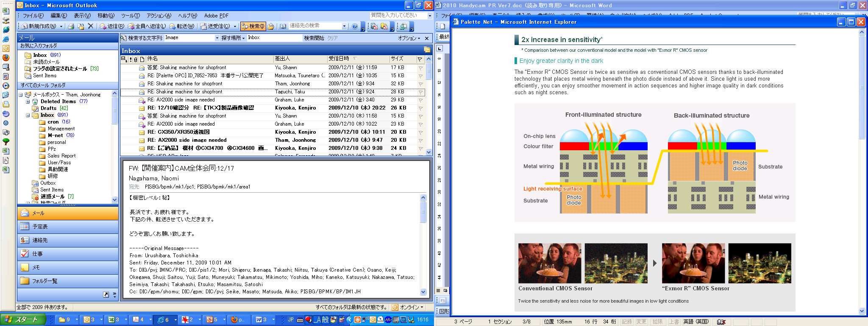Expand the Deleted Items folder node
The width and height of the screenshot is (868, 326).
tap(28, 101)
